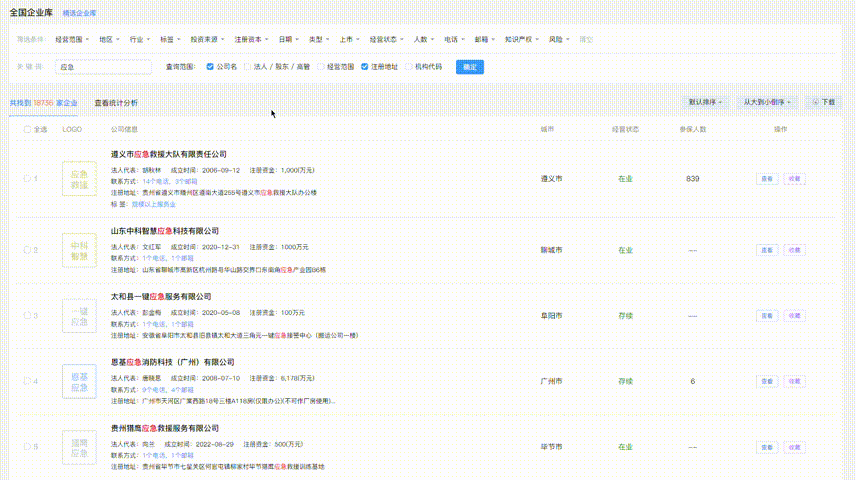Click the download icon button 下载
This screenshot has width=856, height=480.
pos(824,102)
